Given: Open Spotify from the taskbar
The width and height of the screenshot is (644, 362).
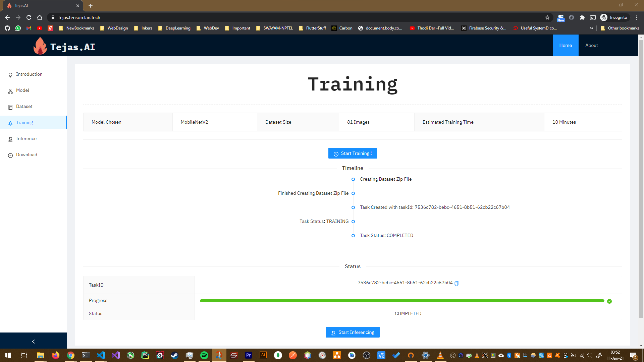Looking at the screenshot, I should 204,355.
